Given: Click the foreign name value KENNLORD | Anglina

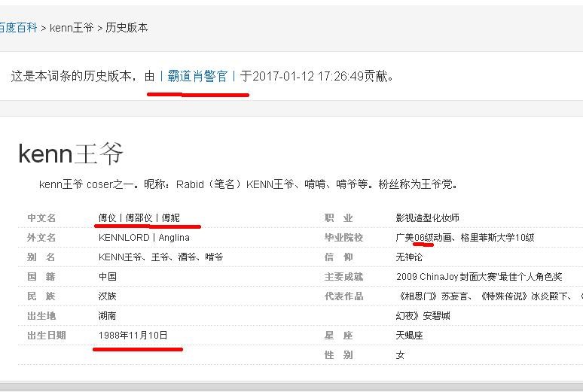Looking at the screenshot, I should 144,238.
